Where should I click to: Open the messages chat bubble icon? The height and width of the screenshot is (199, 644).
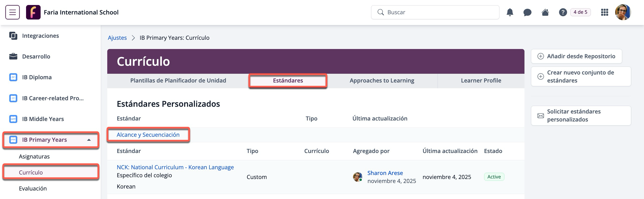point(527,12)
